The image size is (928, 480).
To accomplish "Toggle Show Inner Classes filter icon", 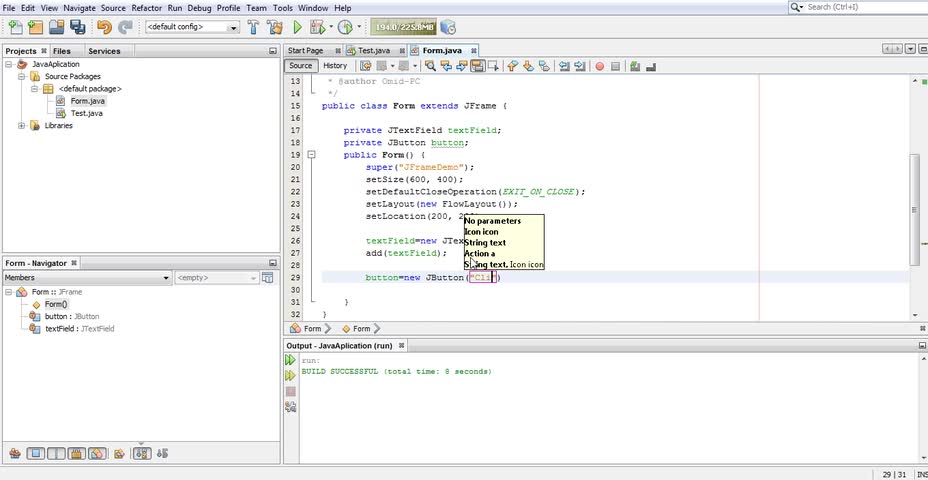I will point(97,453).
